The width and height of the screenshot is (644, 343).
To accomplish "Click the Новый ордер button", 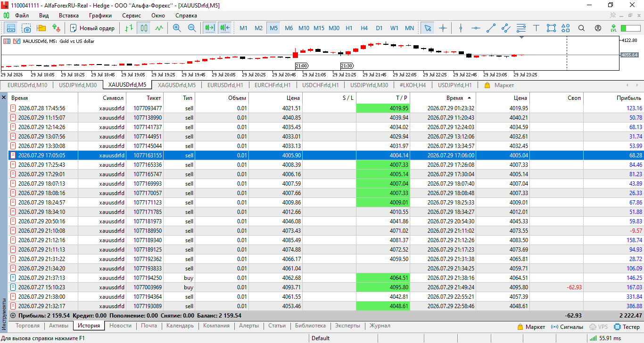I will click(x=92, y=28).
